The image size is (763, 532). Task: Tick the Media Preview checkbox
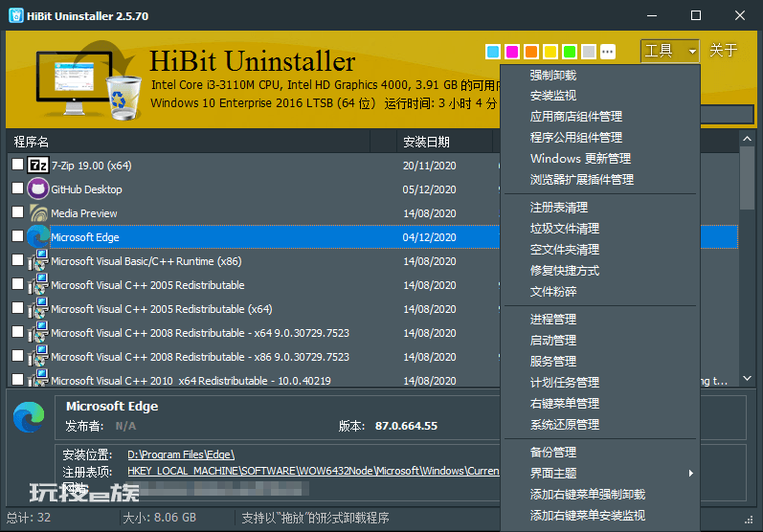tap(17, 212)
